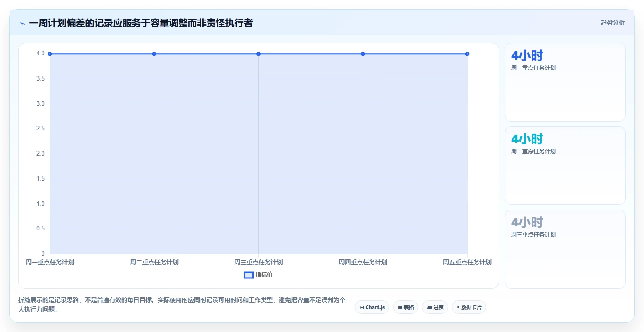Click the 周二重点任务计划 caption in the card
The image size is (644, 332).
[x=533, y=151]
